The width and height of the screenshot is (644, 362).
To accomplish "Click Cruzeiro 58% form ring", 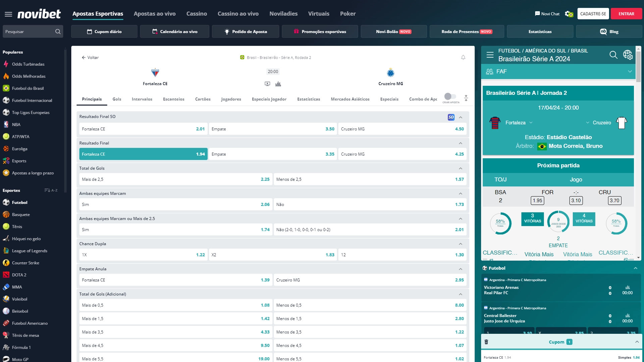I will (616, 223).
